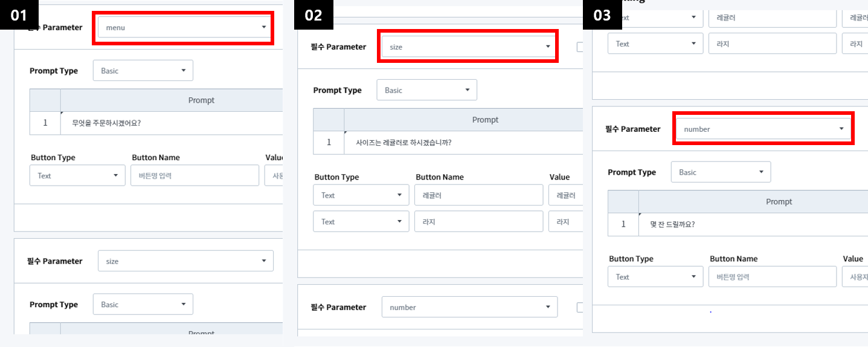The image size is (868, 347).
Task: Expand the size parameter dropdown below the menu section
Action: click(x=186, y=261)
